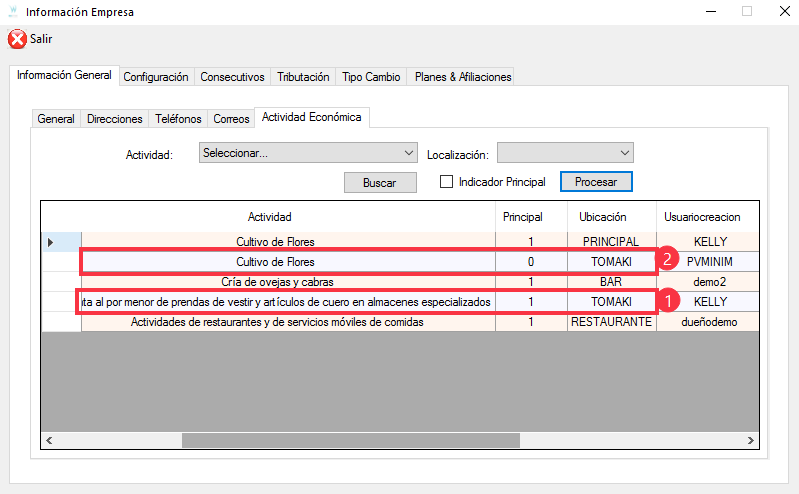Open the Tributación tab

[303, 77]
